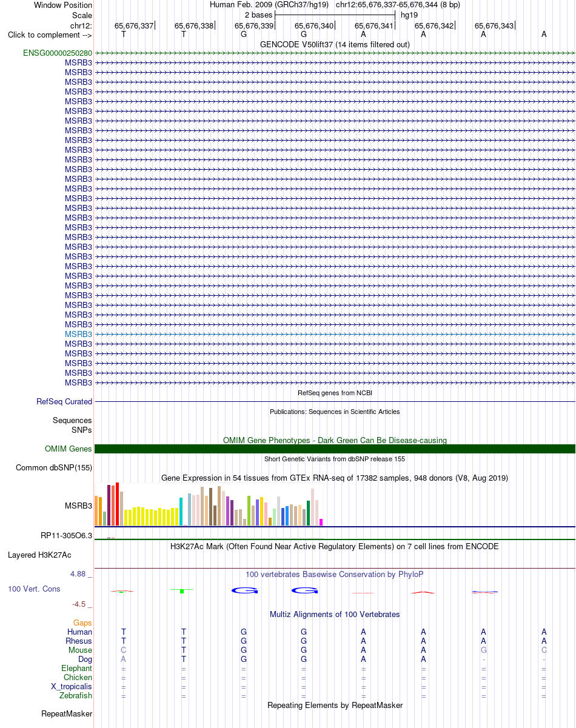Click the Dog alignment row label
This screenshot has height=728, width=576.
pos(85,659)
